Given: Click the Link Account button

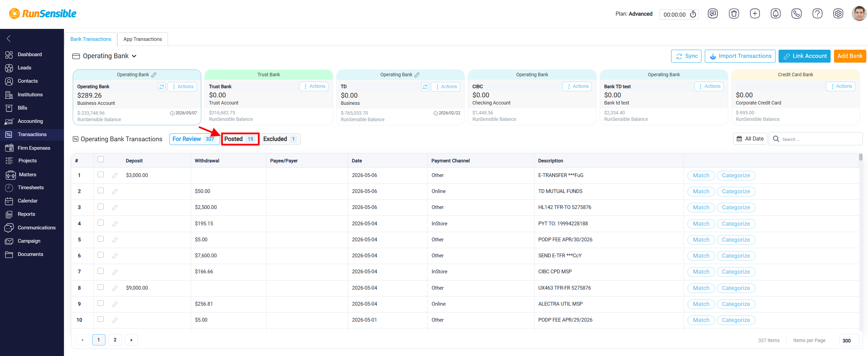Looking at the screenshot, I should point(804,56).
